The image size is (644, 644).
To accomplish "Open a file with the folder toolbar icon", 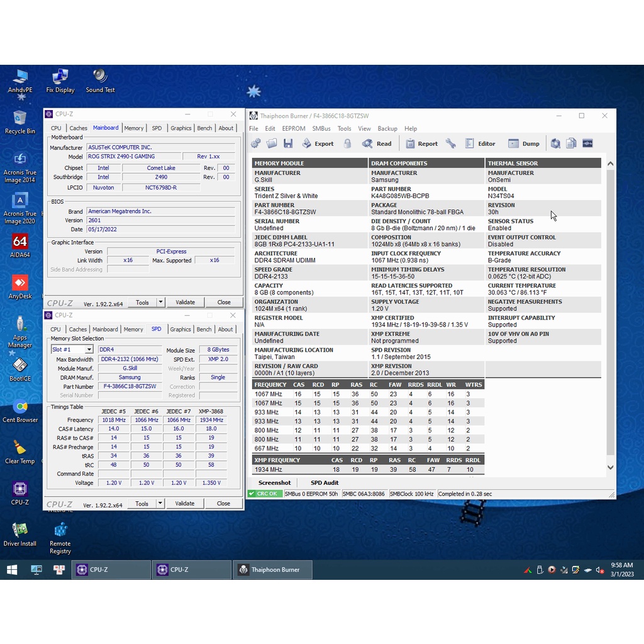I will pyautogui.click(x=271, y=143).
